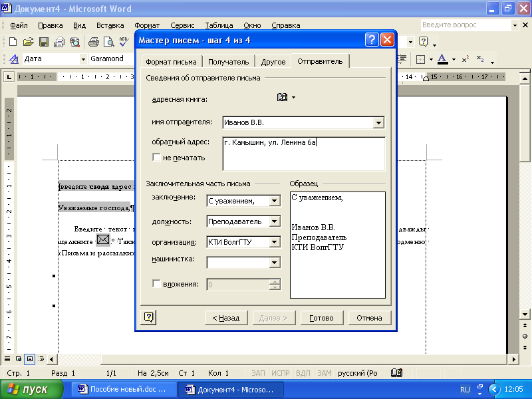
Task: Apply superscript formatting
Action: (465, 59)
